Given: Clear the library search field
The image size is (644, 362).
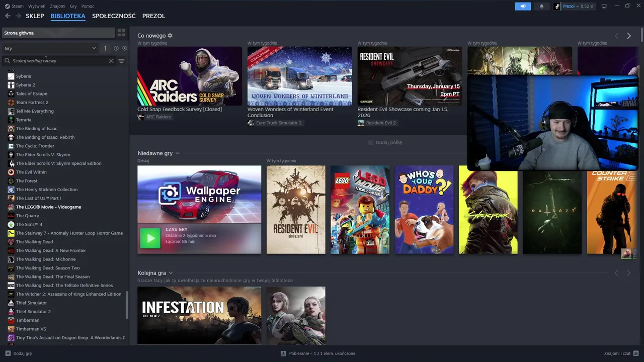Looking at the screenshot, I should pyautogui.click(x=111, y=61).
